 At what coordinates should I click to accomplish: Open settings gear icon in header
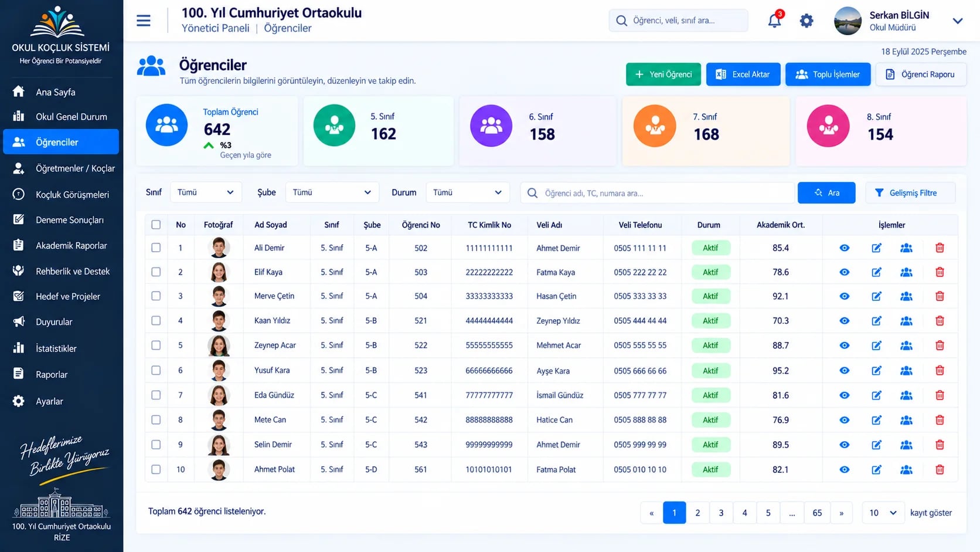point(807,21)
